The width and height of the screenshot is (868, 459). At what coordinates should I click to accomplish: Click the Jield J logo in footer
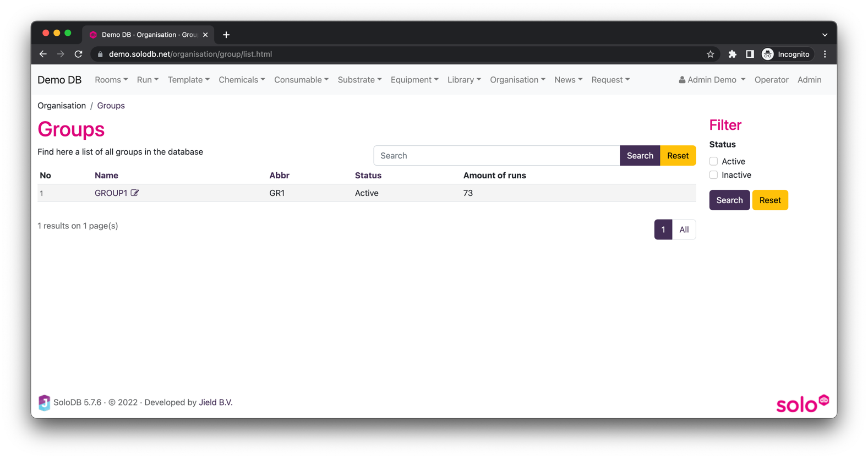point(44,402)
